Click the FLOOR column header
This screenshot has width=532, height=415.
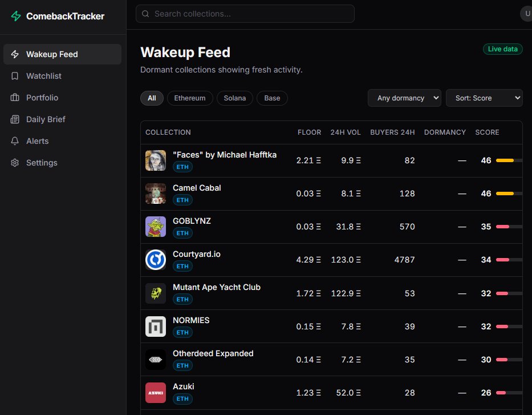pos(309,132)
